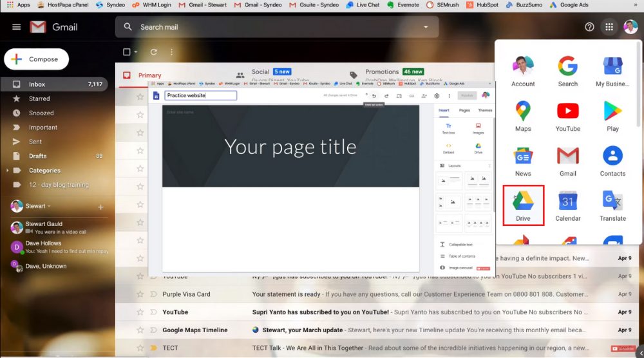Viewport: 644px width, 358px height.
Task: Open the Gmail help question mark icon
Action: pos(589,27)
